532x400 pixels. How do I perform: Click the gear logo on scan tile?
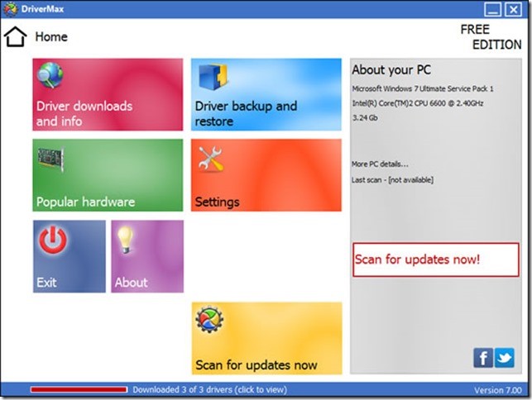tap(209, 319)
